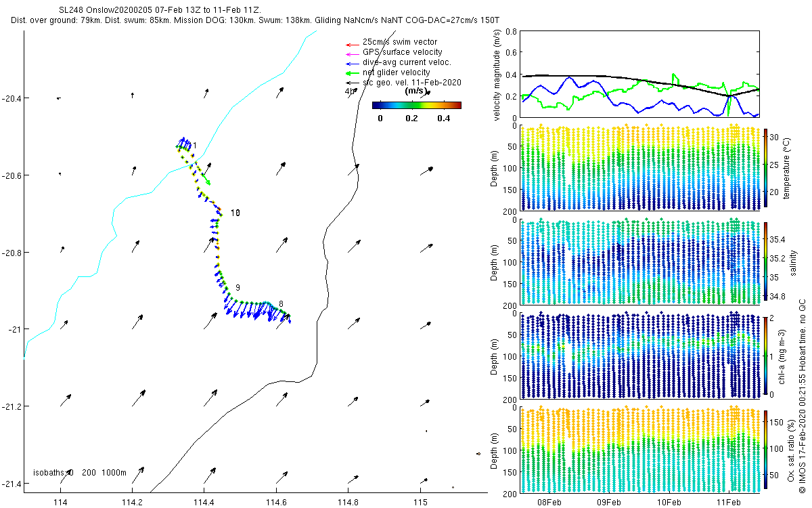The width and height of the screenshot is (812, 508).
Task: Click the temperature depth section plot
Action: tap(639, 167)
